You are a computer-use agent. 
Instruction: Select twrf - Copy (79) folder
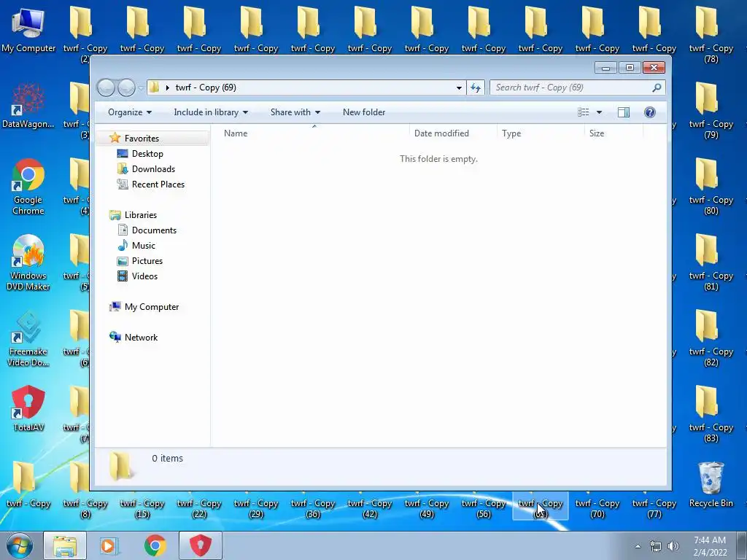click(711, 111)
